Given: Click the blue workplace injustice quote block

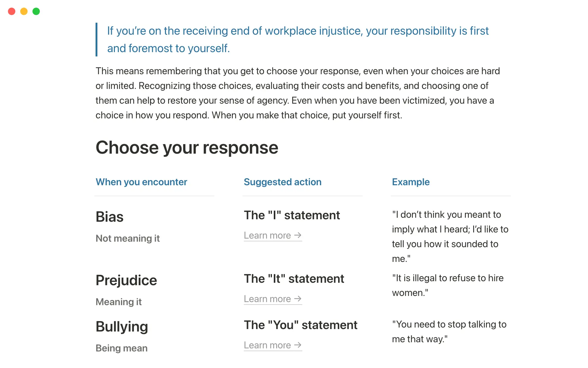Looking at the screenshot, I should (x=298, y=40).
